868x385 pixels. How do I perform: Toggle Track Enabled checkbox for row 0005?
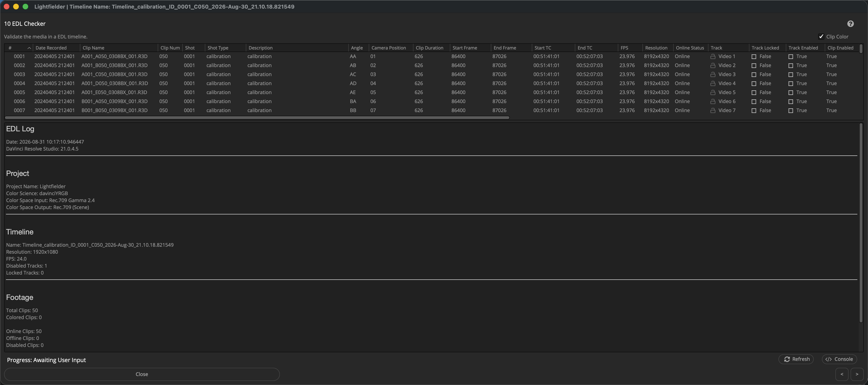(x=791, y=92)
